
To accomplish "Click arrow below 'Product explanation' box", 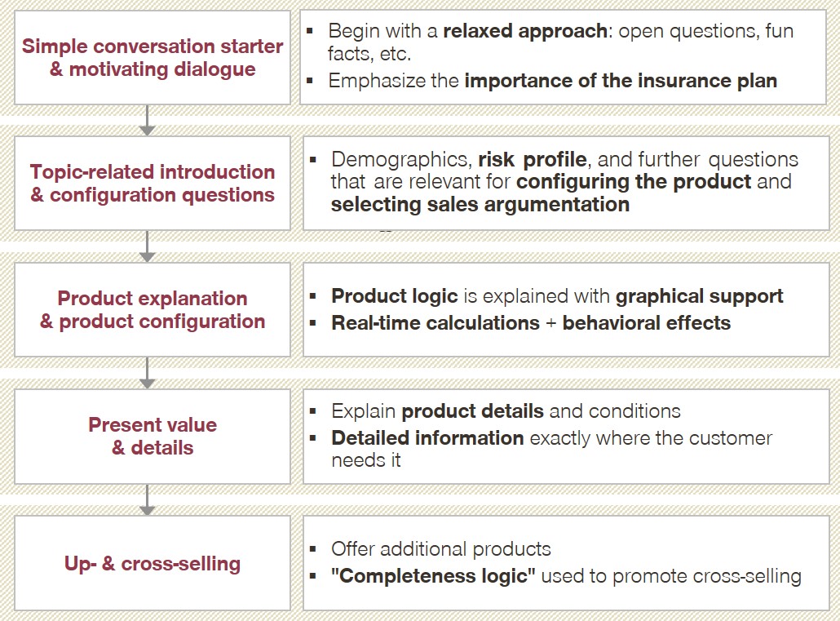I will 147,373.
